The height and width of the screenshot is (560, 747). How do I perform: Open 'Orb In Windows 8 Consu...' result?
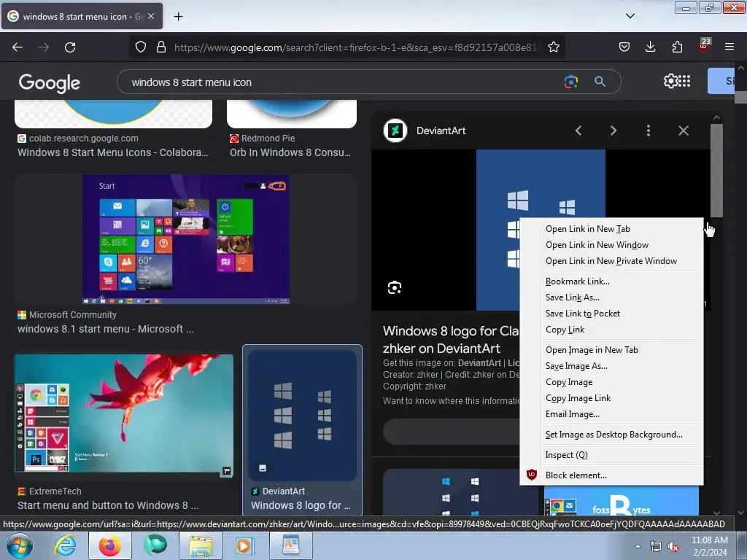click(x=290, y=153)
